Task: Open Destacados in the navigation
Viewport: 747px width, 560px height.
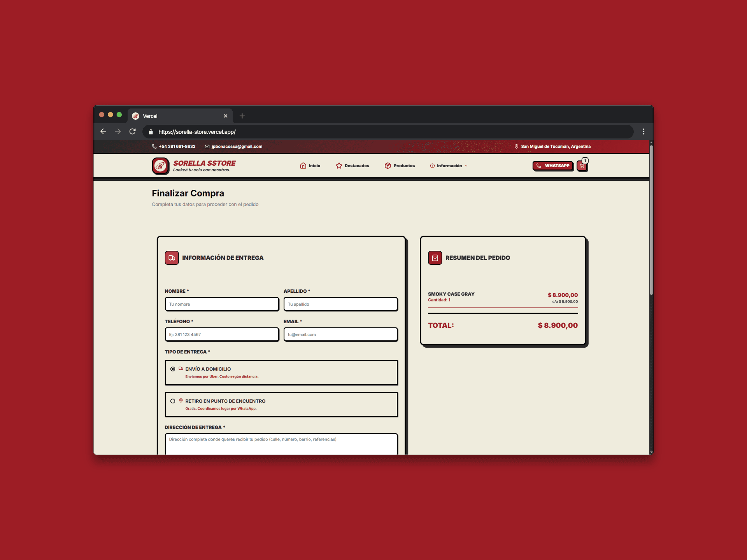Action: (x=352, y=166)
